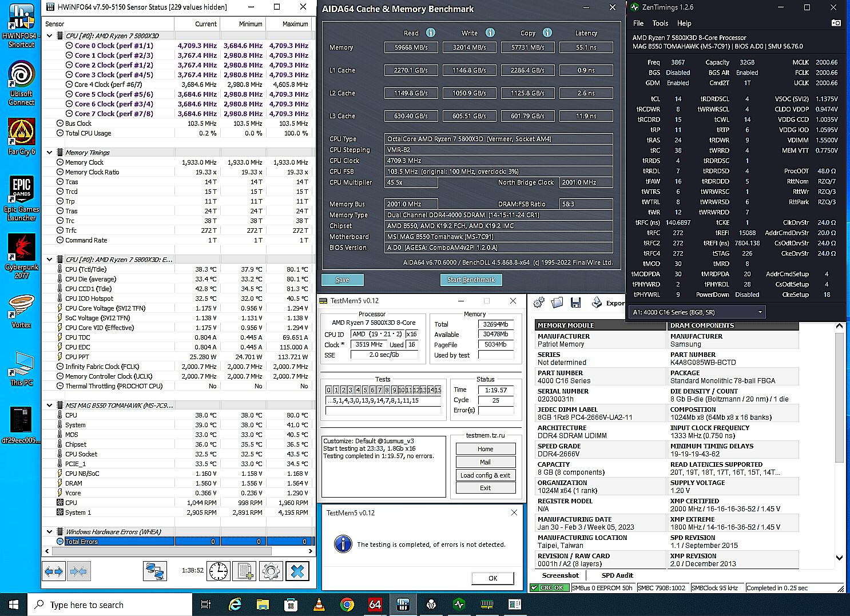Open HWiNFO remote network monitoring button
The width and height of the screenshot is (850, 616).
click(x=154, y=571)
